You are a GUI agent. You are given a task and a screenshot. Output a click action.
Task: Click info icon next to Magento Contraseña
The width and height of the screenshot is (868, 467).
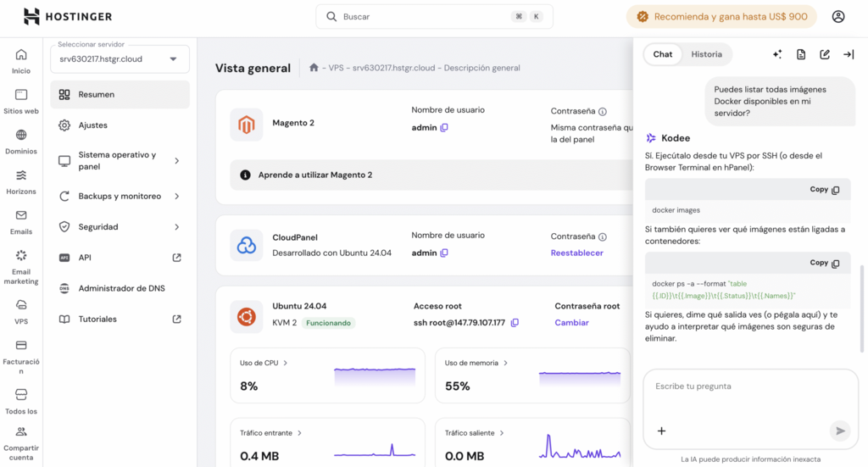[x=603, y=111]
